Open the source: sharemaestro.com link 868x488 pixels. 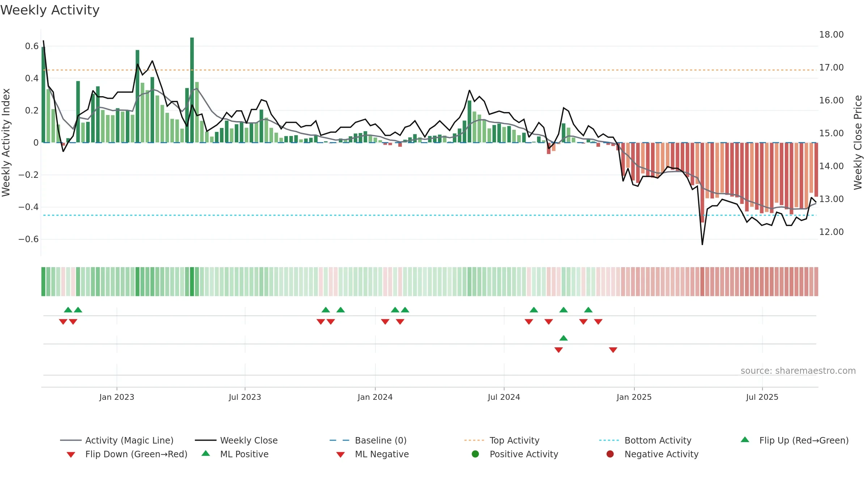(798, 371)
